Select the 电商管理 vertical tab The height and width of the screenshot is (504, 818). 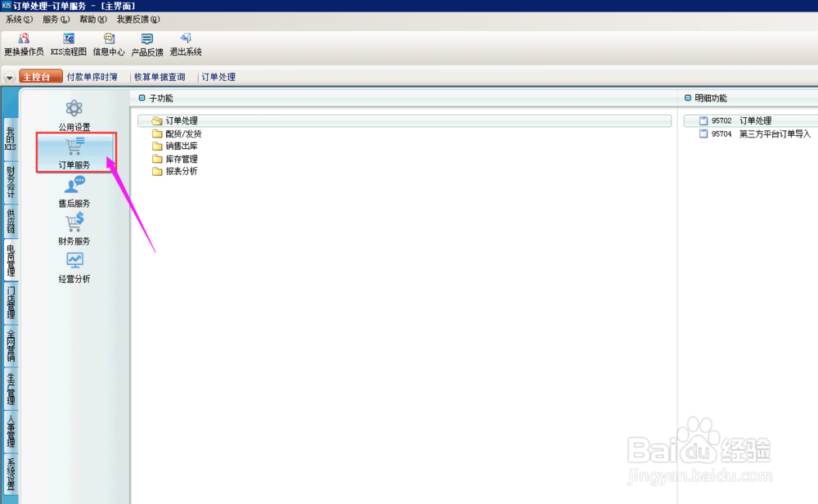[11, 260]
